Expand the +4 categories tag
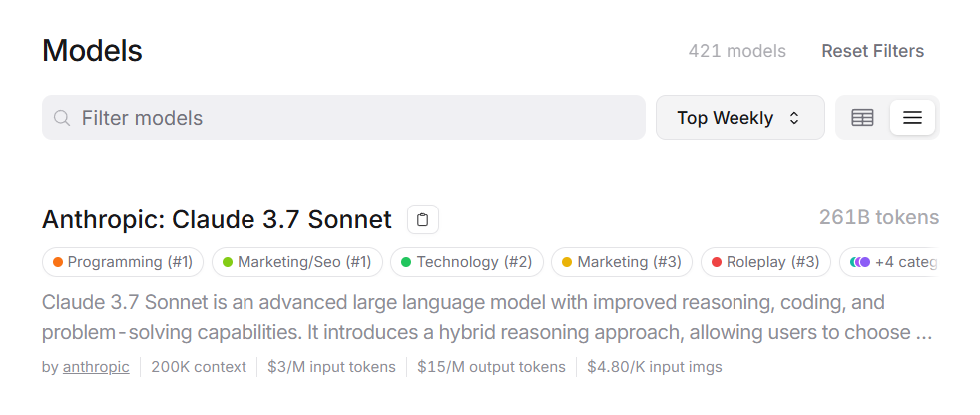Screen dimensions: 980x415 (x=889, y=262)
